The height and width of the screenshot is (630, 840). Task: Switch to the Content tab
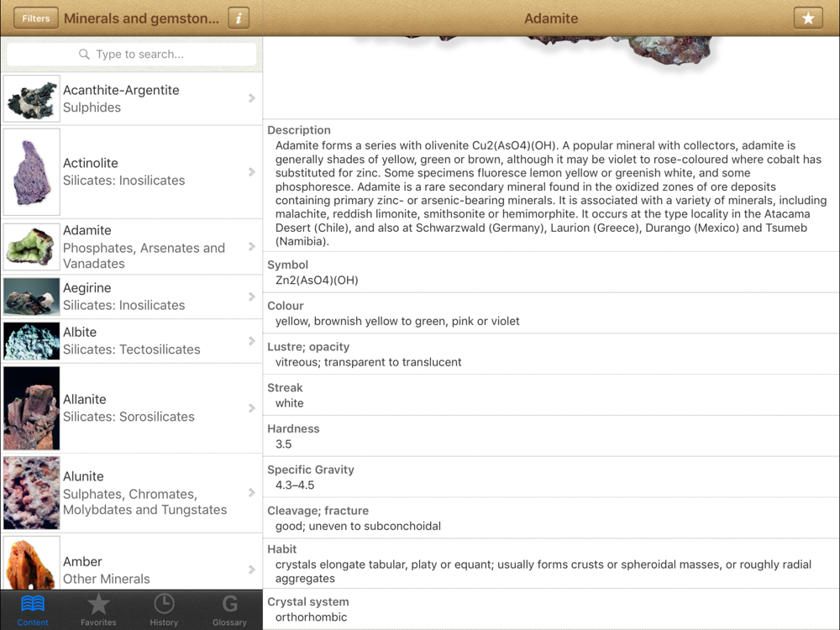pyautogui.click(x=33, y=610)
